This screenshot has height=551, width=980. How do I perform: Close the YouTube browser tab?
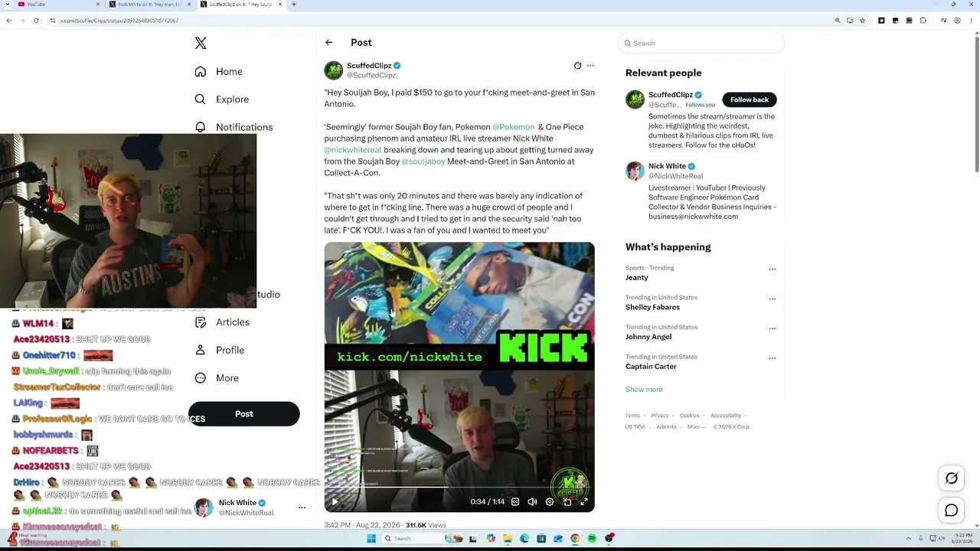(98, 5)
